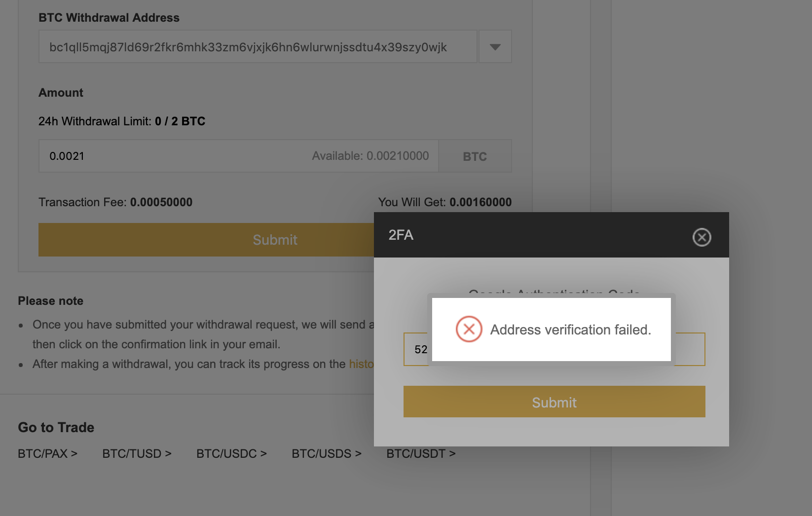Image resolution: width=812 pixels, height=516 pixels.
Task: Click the 2FA dialog title bar
Action: [x=552, y=235]
